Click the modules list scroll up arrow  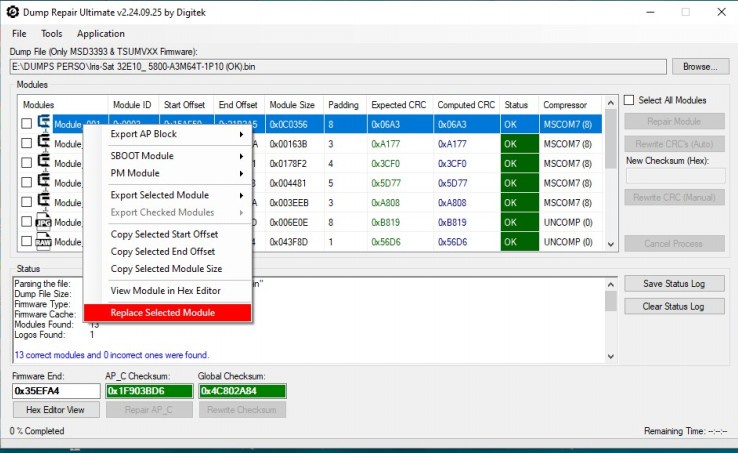(610, 103)
